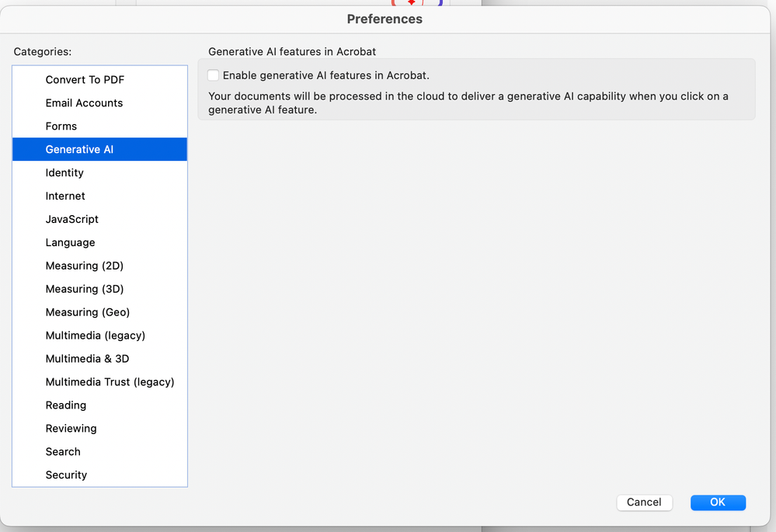Open Security preferences

[x=66, y=475]
